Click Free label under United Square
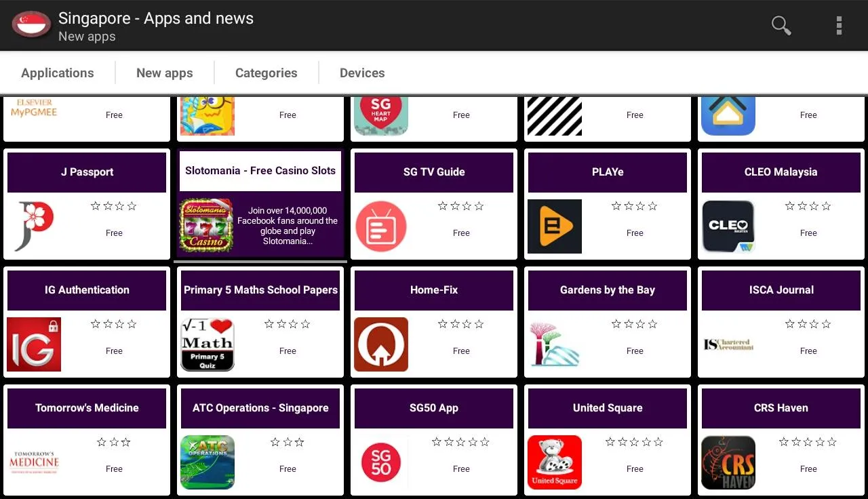 coord(635,469)
